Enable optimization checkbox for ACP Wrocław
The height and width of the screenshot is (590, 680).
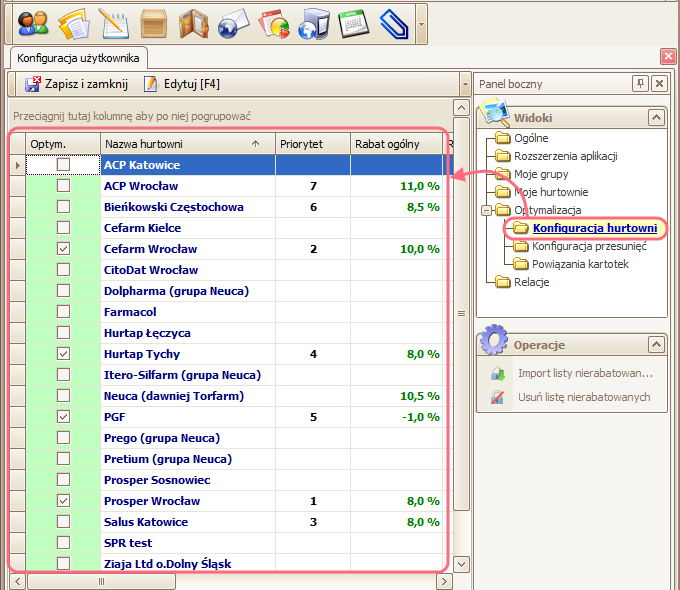(64, 186)
